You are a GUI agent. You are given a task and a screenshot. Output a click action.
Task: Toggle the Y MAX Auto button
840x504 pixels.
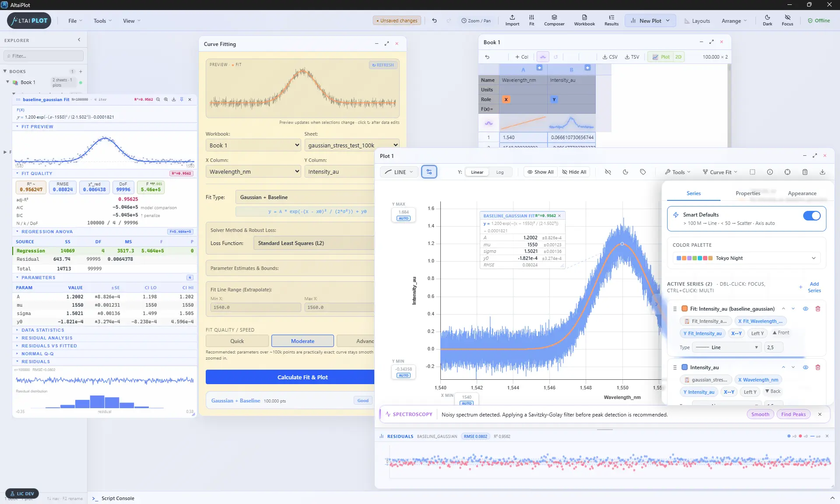(x=404, y=218)
